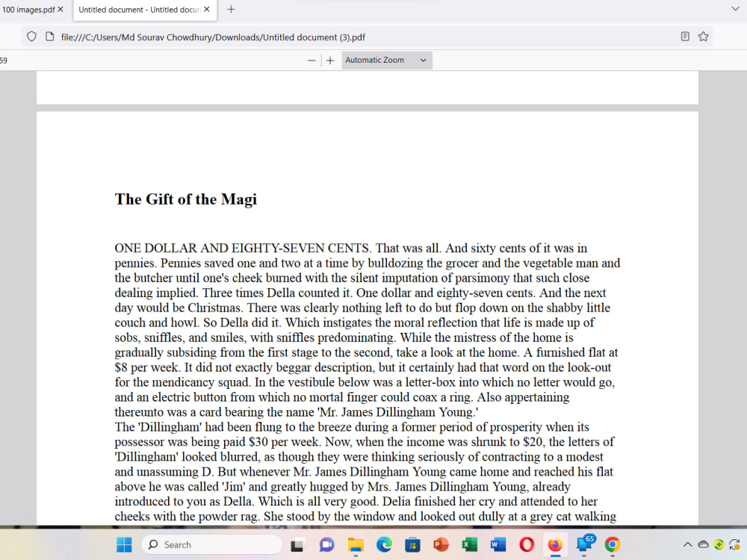Launch Google Chrome from the taskbar
The image size is (747, 560).
[x=613, y=544]
